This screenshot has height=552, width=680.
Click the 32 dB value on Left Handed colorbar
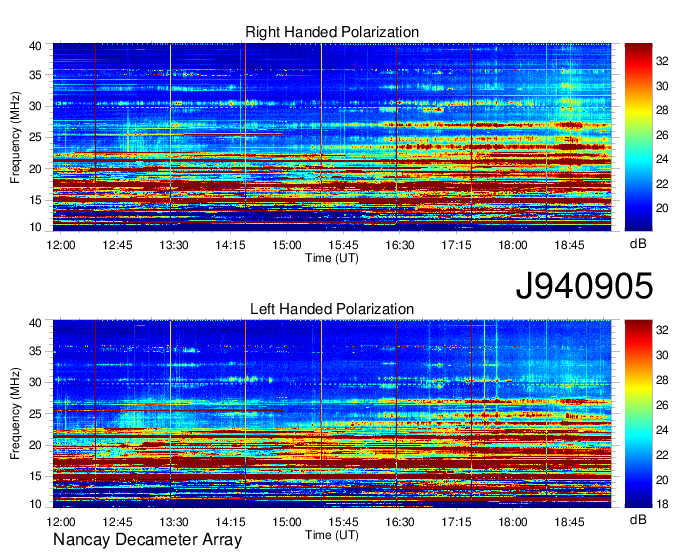[662, 330]
